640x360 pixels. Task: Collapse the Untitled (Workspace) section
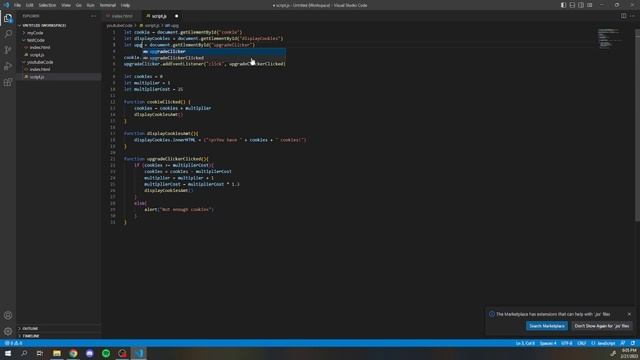(44, 25)
